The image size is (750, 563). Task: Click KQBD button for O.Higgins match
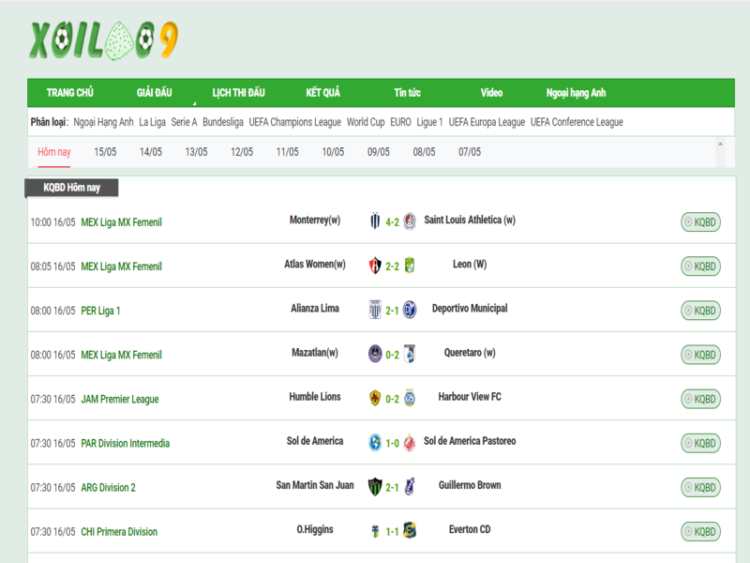(x=701, y=531)
